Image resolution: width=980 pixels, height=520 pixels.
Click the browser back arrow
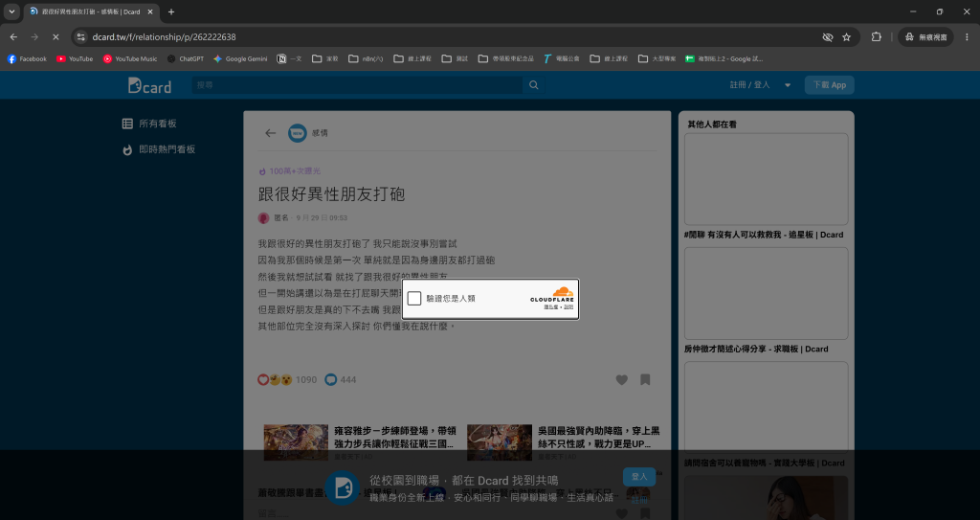(13, 37)
